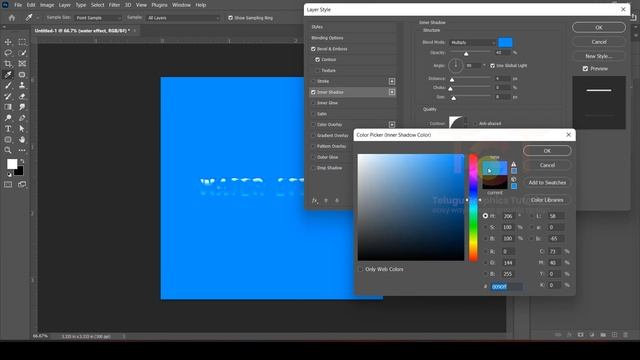Select the Pen tool
The image size is (640, 360).
(22, 118)
